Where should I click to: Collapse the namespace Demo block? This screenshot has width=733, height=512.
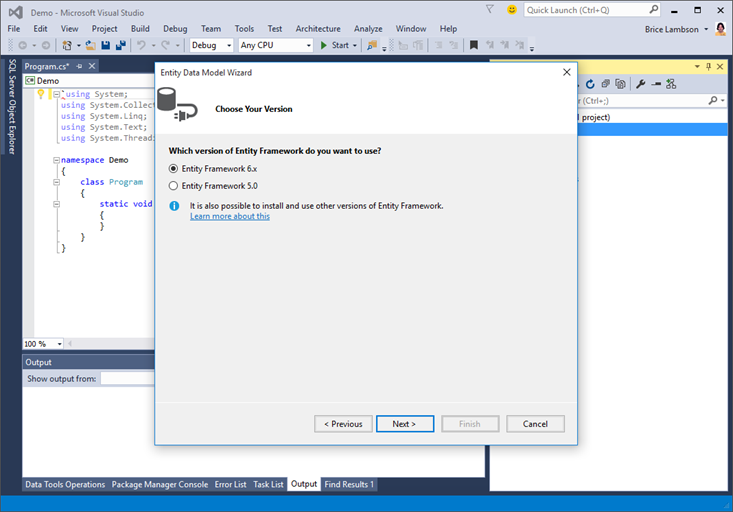pyautogui.click(x=57, y=160)
